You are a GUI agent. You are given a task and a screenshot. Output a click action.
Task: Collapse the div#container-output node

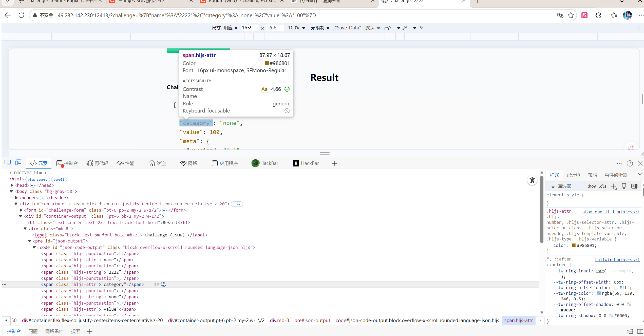[21, 216]
